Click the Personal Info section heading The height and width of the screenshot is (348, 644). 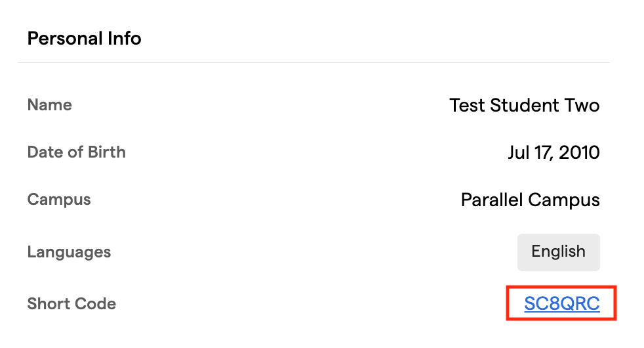84,39
